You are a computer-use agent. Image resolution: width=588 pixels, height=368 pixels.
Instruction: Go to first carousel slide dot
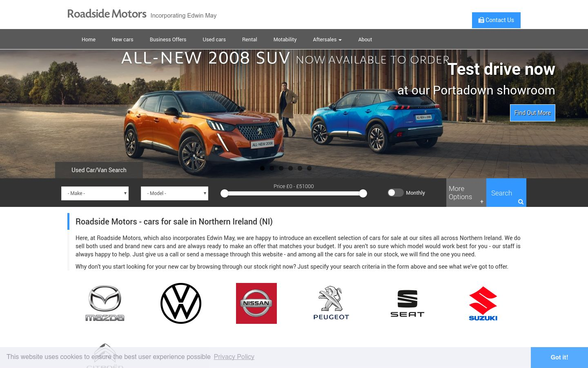pyautogui.click(x=262, y=168)
